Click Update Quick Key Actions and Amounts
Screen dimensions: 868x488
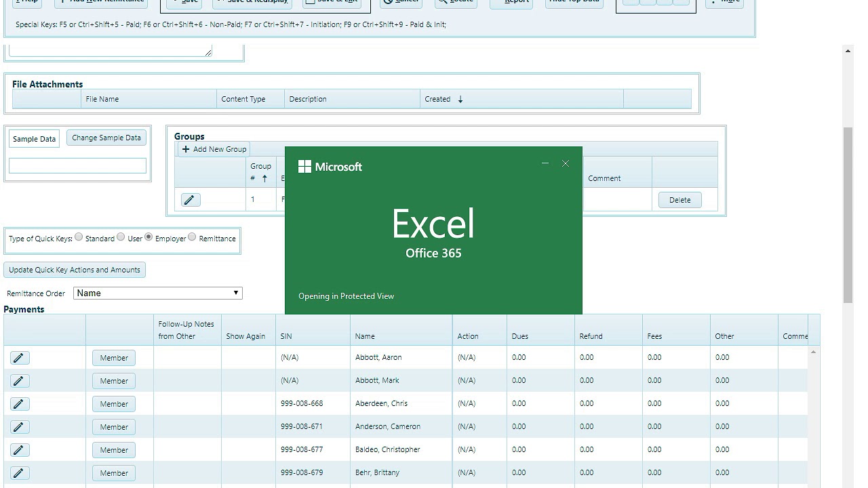(x=75, y=270)
